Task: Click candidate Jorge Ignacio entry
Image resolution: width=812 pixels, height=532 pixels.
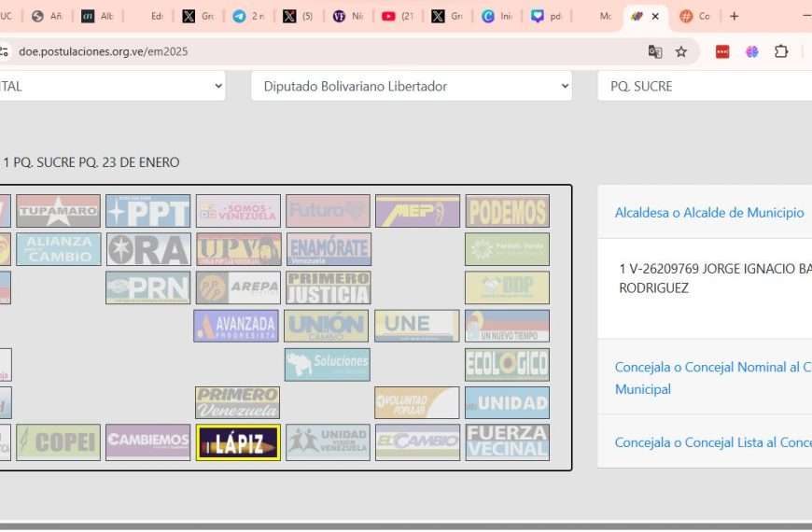Action: click(x=715, y=278)
